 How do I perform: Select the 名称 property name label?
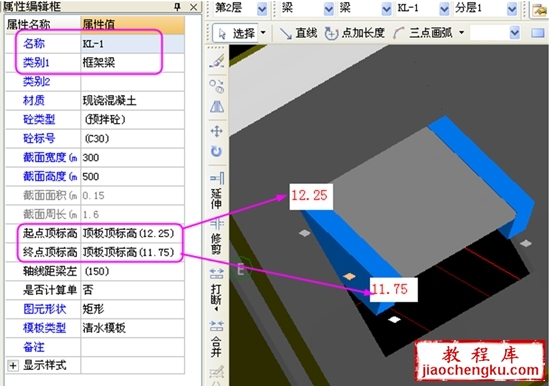(34, 44)
